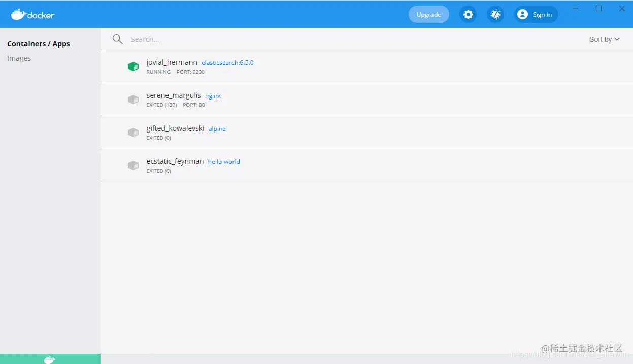Click EXITED (0) under ecstatic_feynman
633x364 pixels.
pos(158,171)
